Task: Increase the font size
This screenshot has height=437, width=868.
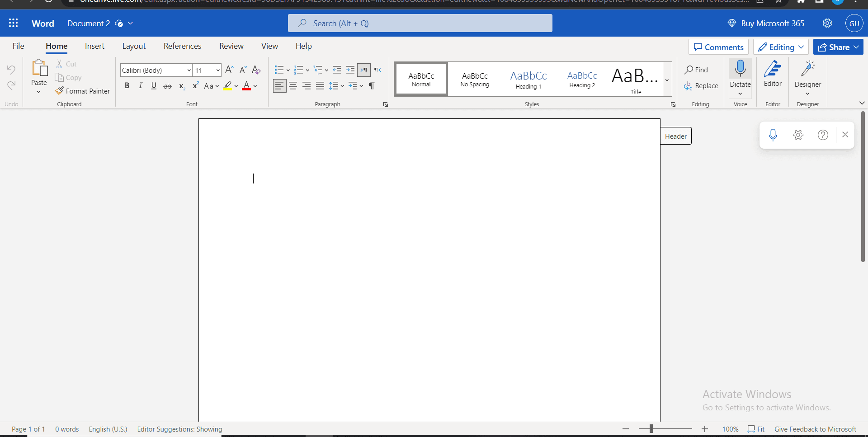Action: pyautogui.click(x=229, y=70)
